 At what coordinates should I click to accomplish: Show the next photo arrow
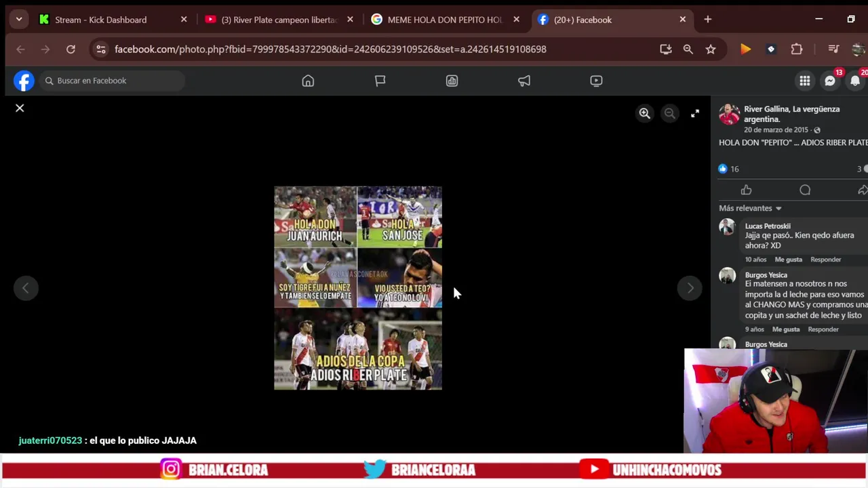tap(690, 288)
